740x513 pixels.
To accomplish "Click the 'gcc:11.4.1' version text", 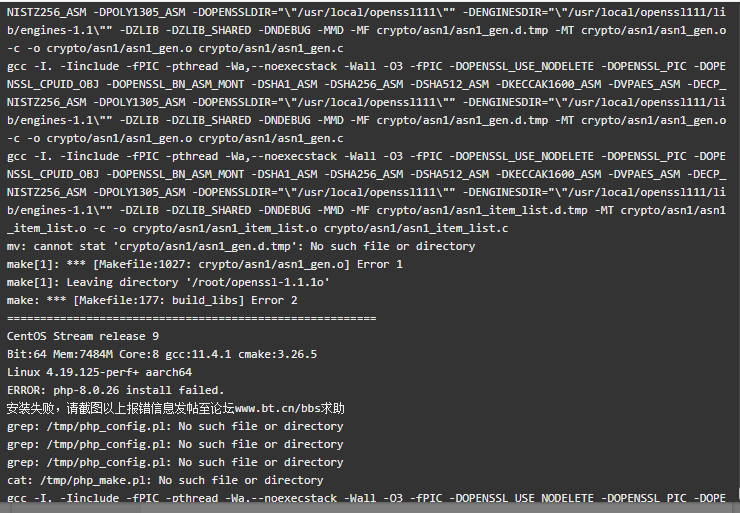I will pos(195,354).
